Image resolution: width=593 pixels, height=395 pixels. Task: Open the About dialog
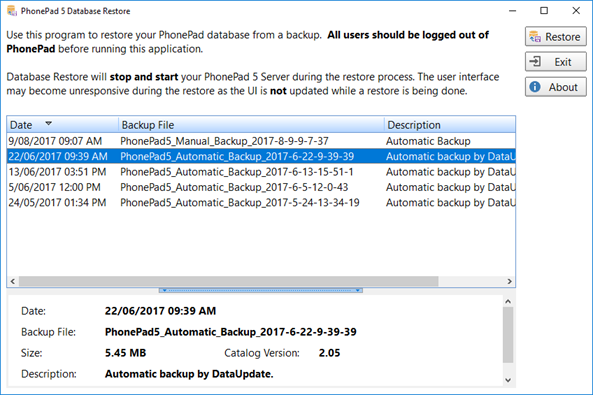coord(556,87)
